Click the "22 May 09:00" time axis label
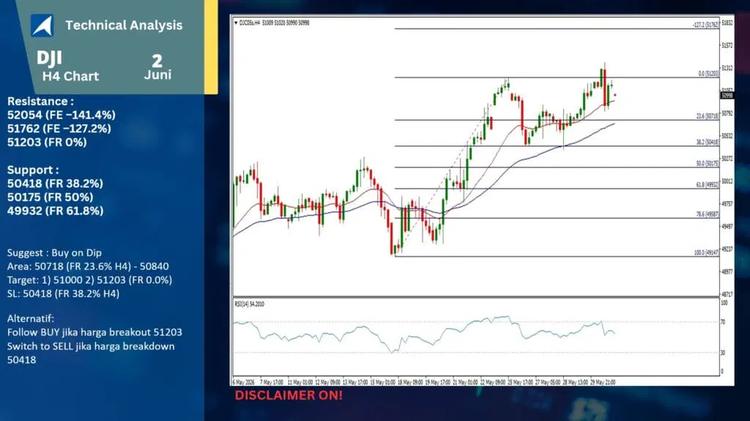 [x=493, y=382]
